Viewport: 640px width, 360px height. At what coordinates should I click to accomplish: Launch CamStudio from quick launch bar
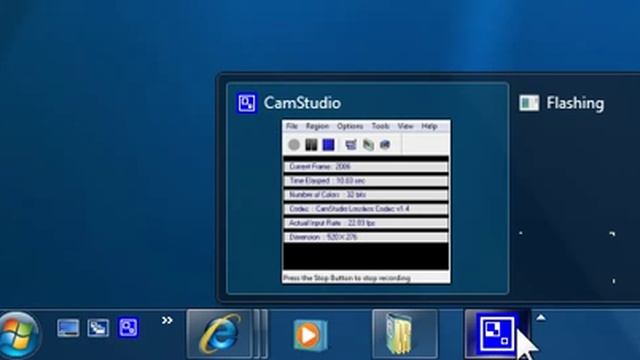[x=129, y=328]
